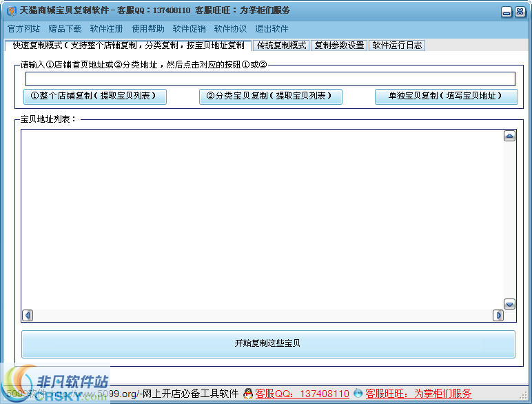This screenshot has height=404, width=532.
Task: Click ②分类宝贝复制 button
Action: point(270,97)
